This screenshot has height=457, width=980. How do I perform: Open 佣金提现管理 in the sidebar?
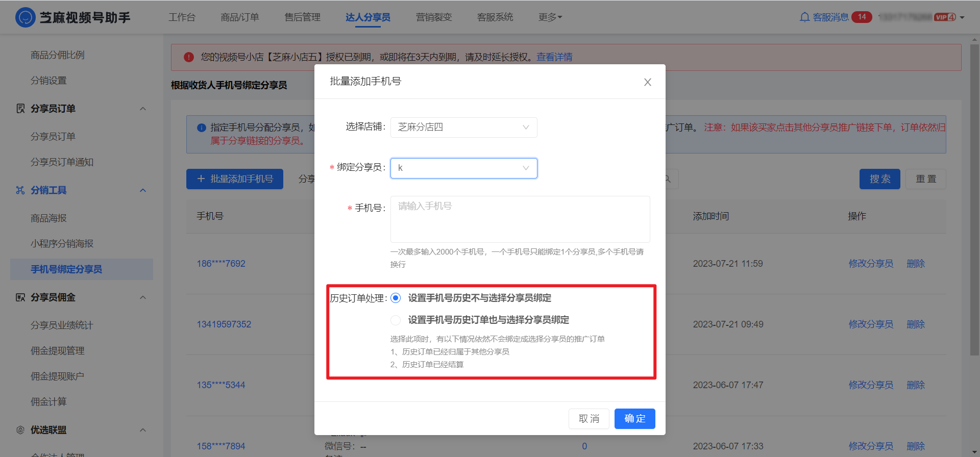tap(58, 351)
